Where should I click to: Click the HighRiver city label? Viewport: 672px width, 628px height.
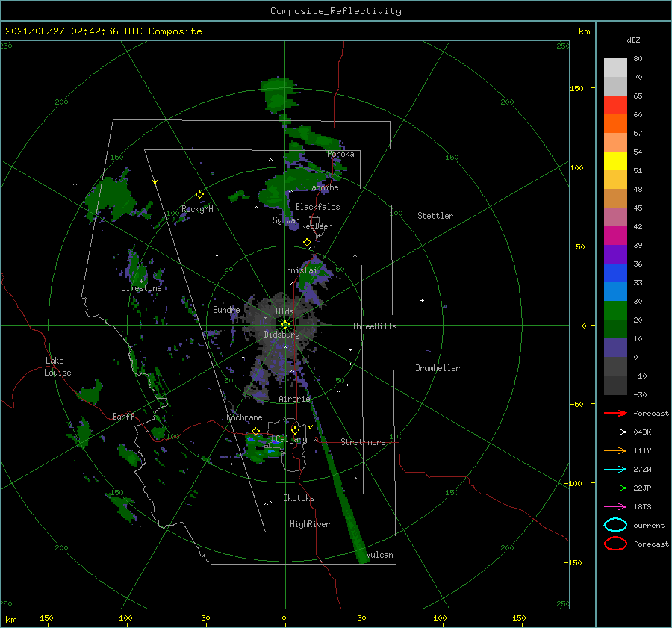click(310, 524)
